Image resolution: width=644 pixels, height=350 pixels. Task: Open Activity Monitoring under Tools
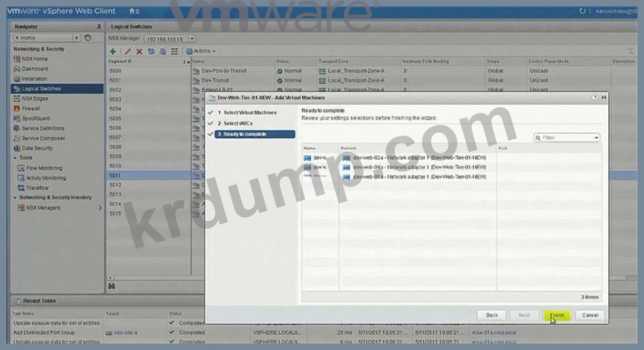46,178
